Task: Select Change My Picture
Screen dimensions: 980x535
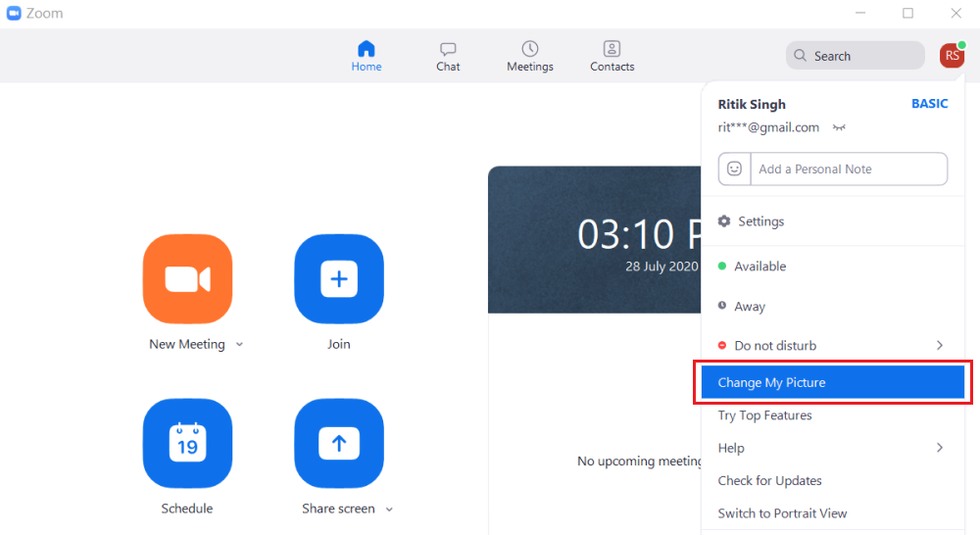Action: pyautogui.click(x=832, y=382)
